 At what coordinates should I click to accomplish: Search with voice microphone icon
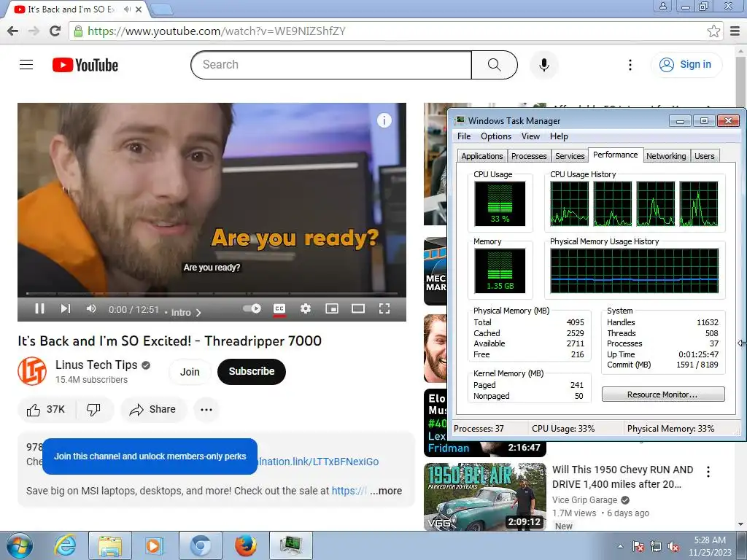(543, 65)
